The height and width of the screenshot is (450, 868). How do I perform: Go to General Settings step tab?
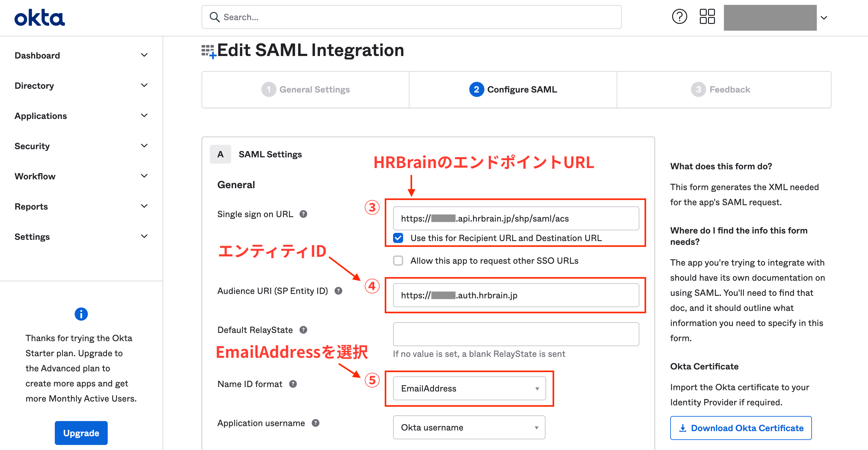(x=305, y=90)
